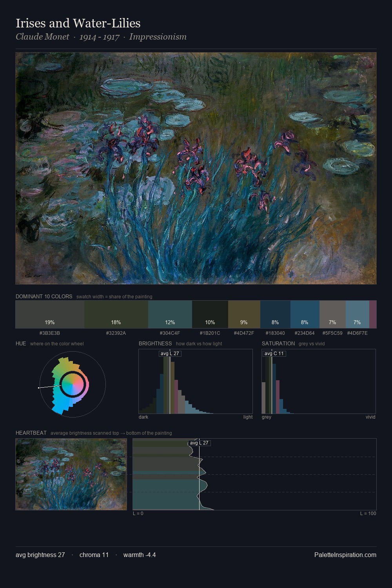Screen dimensions: 392x588
Task: Click the small painting thumbnail in Heartbeat section
Action: click(x=71, y=474)
